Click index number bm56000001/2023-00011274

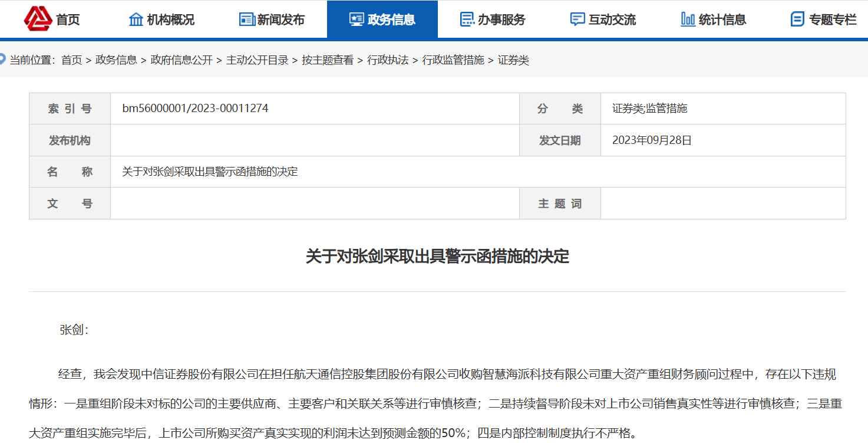click(x=195, y=109)
